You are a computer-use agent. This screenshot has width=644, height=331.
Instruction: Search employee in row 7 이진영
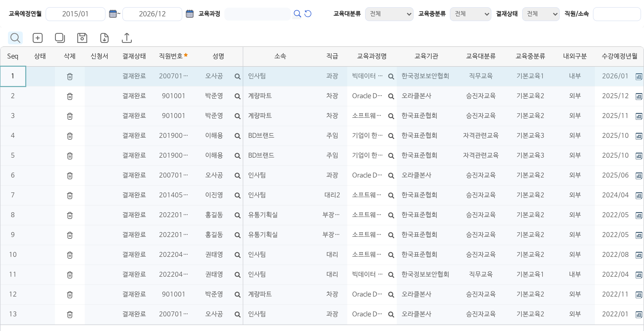point(238,195)
